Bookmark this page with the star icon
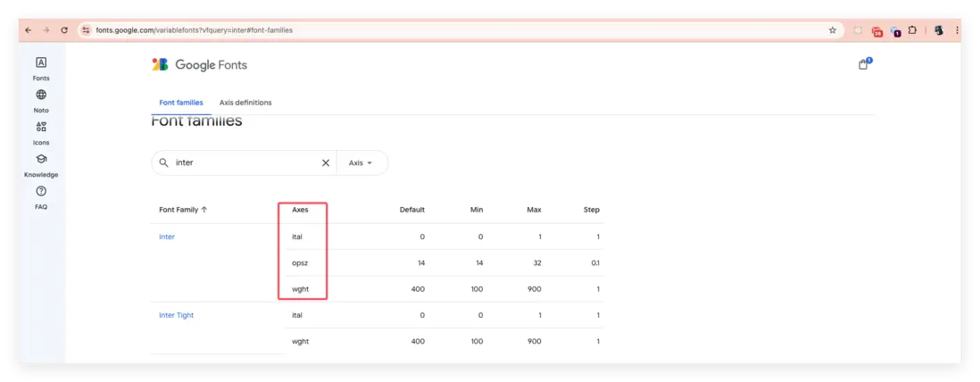Image resolution: width=980 pixels, height=382 pixels. (x=833, y=30)
